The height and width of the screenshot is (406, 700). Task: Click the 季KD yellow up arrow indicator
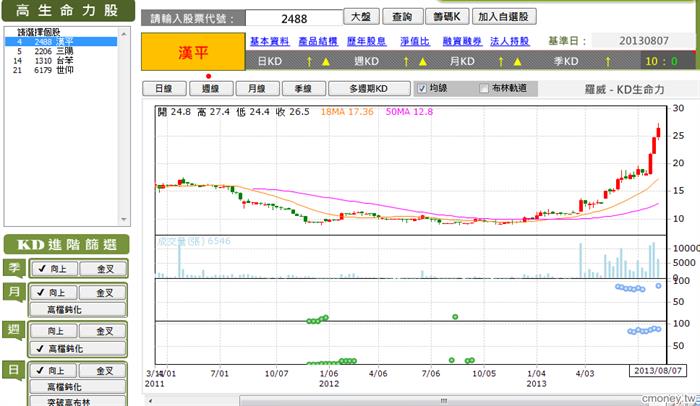click(x=608, y=61)
